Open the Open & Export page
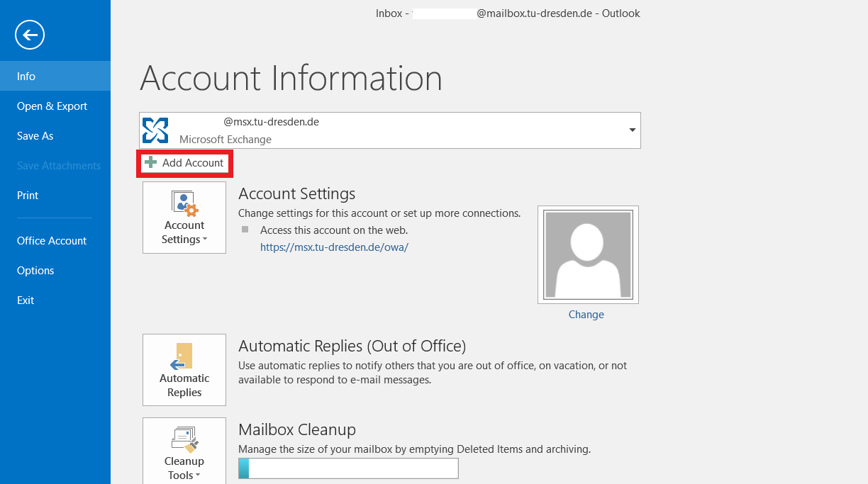Screen dimensions: 868x484 [55, 106]
